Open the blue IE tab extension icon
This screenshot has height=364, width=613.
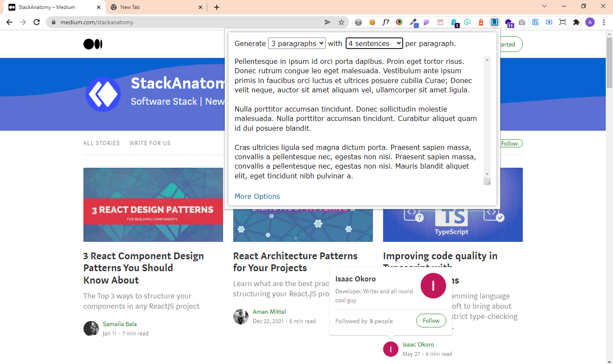pyautogui.click(x=536, y=22)
